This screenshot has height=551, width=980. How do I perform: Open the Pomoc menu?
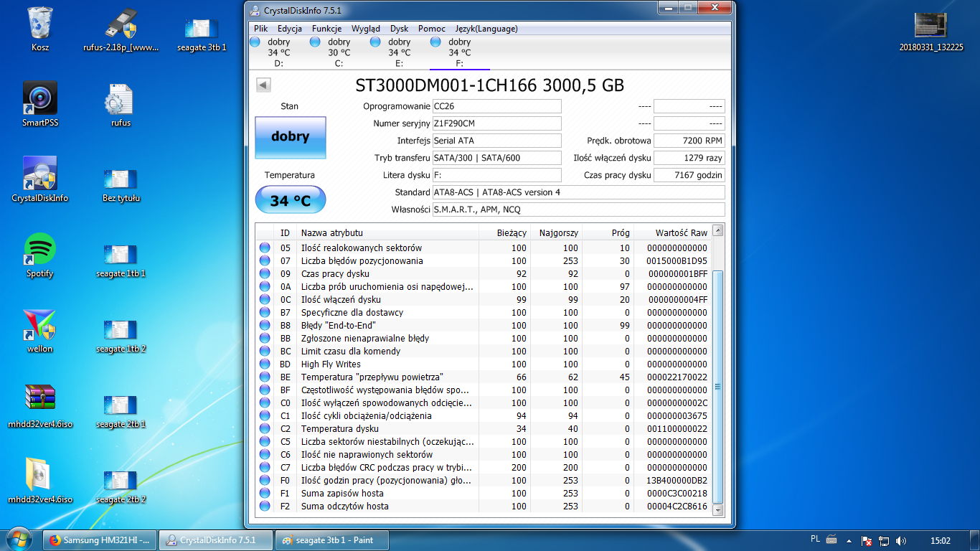432,29
